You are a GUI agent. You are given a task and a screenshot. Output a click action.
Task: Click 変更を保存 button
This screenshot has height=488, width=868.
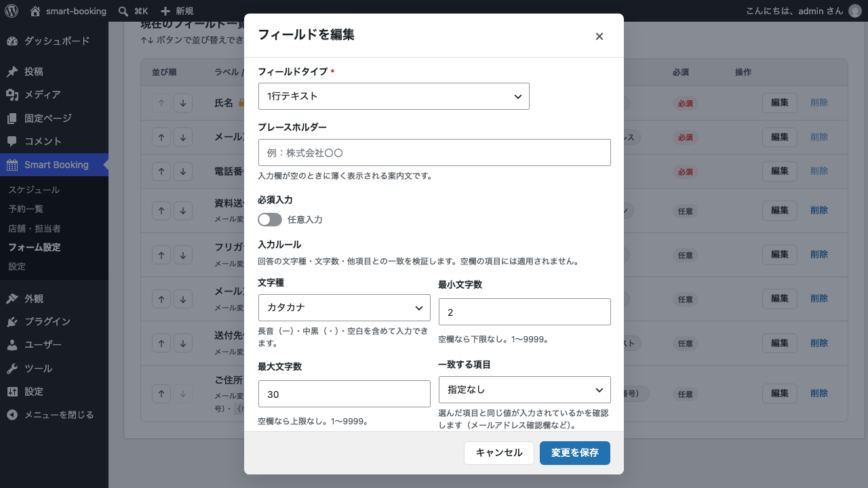click(575, 453)
